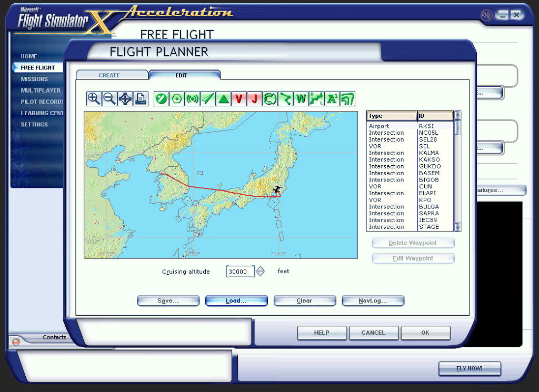
Task: Toggle airports display on map
Action: pyautogui.click(x=162, y=98)
